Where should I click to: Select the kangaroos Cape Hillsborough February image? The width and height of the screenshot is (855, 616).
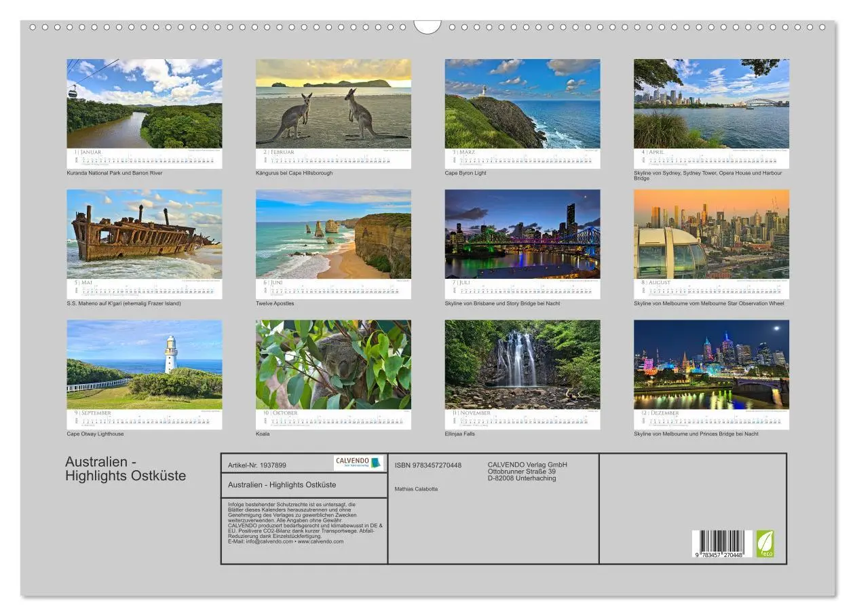(333, 102)
